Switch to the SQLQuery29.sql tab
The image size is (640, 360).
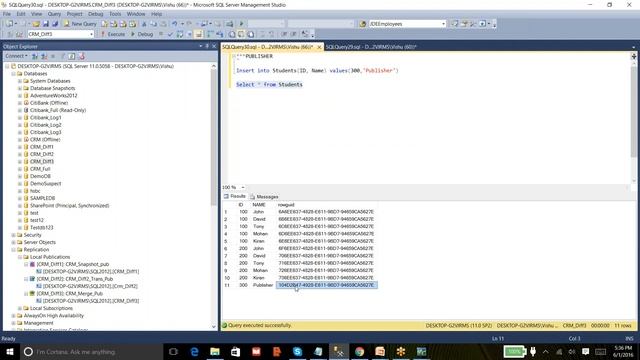371,47
